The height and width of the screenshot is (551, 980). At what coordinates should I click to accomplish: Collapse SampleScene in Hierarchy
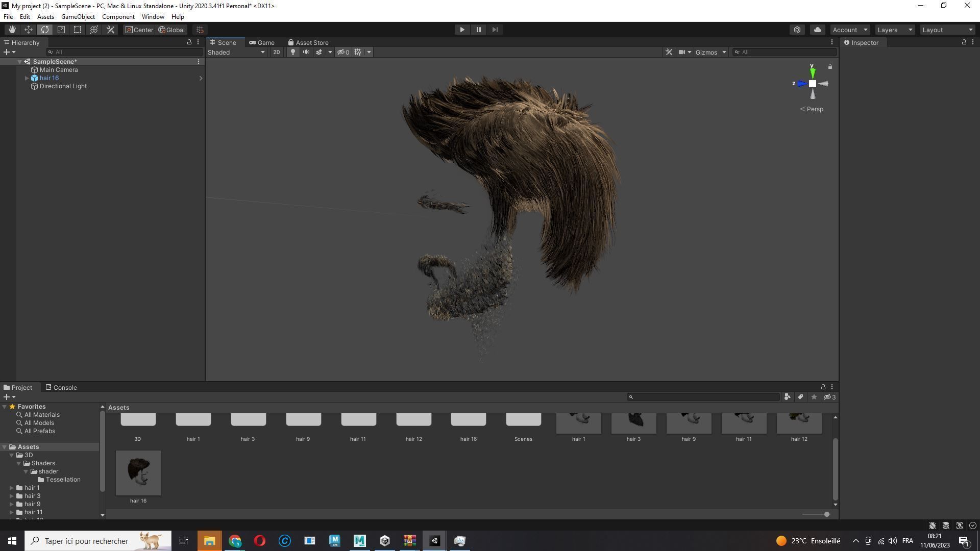[x=19, y=62]
